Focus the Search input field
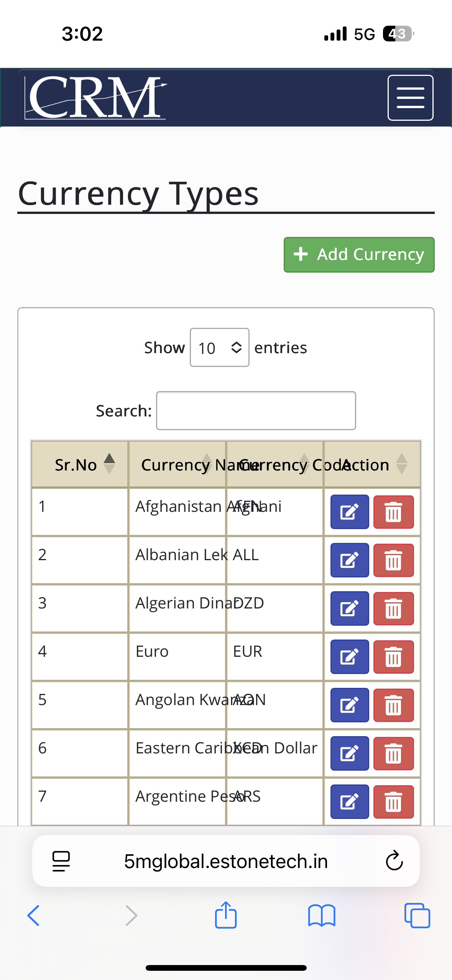This screenshot has height=980, width=452. [256, 411]
